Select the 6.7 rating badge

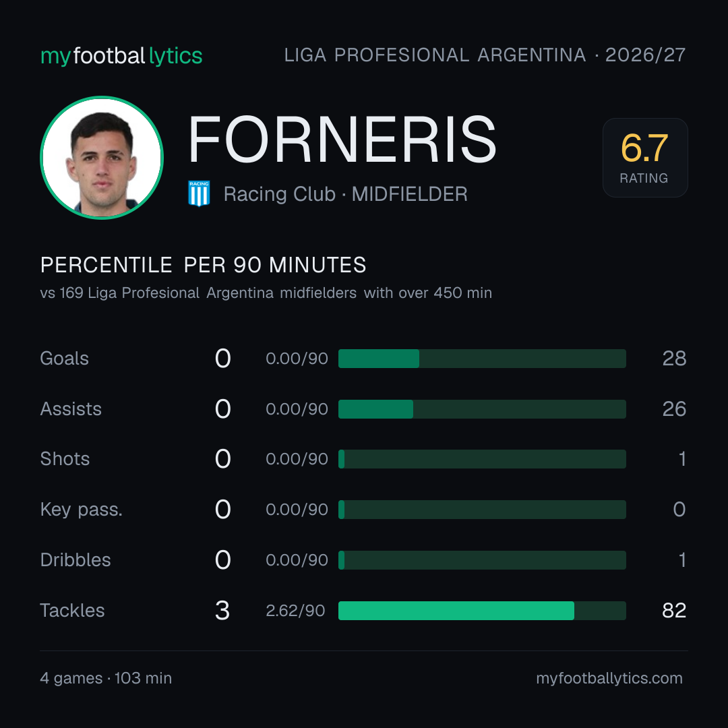tap(645, 157)
